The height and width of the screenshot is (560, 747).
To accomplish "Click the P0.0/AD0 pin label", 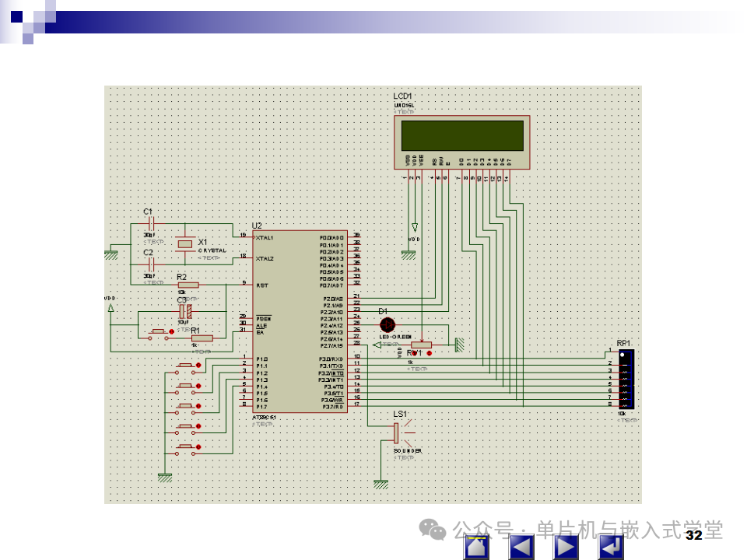I will (x=331, y=238).
